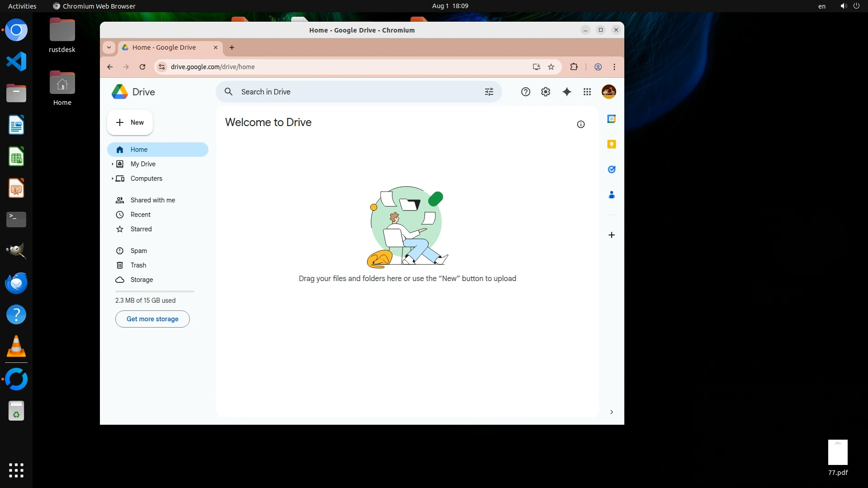
Task: Open advanced search filter options
Action: coord(489,92)
